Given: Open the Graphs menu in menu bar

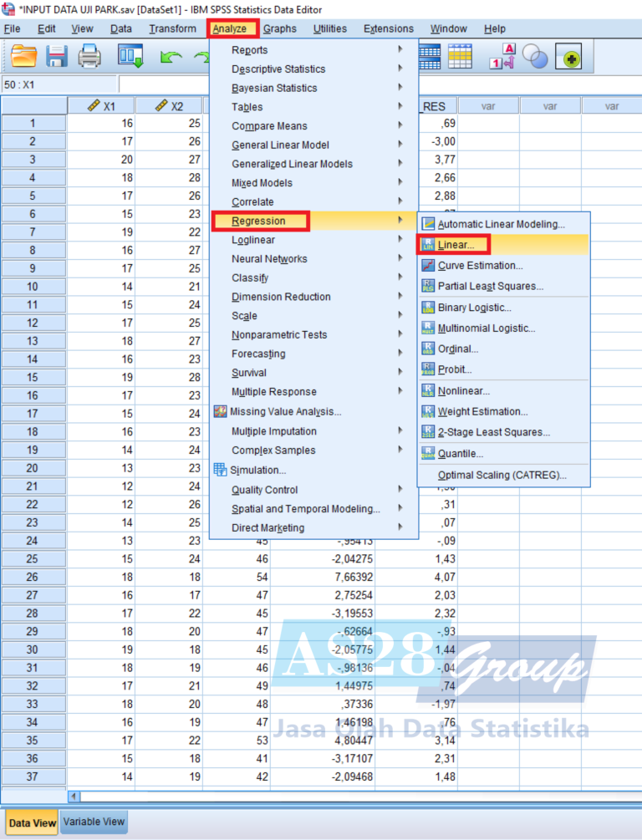Looking at the screenshot, I should (x=279, y=28).
